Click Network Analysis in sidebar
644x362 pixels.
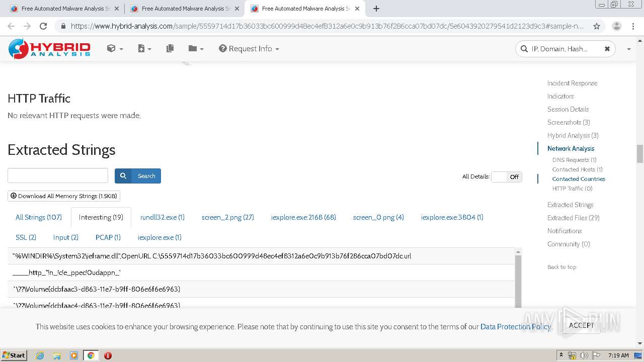[571, 148]
